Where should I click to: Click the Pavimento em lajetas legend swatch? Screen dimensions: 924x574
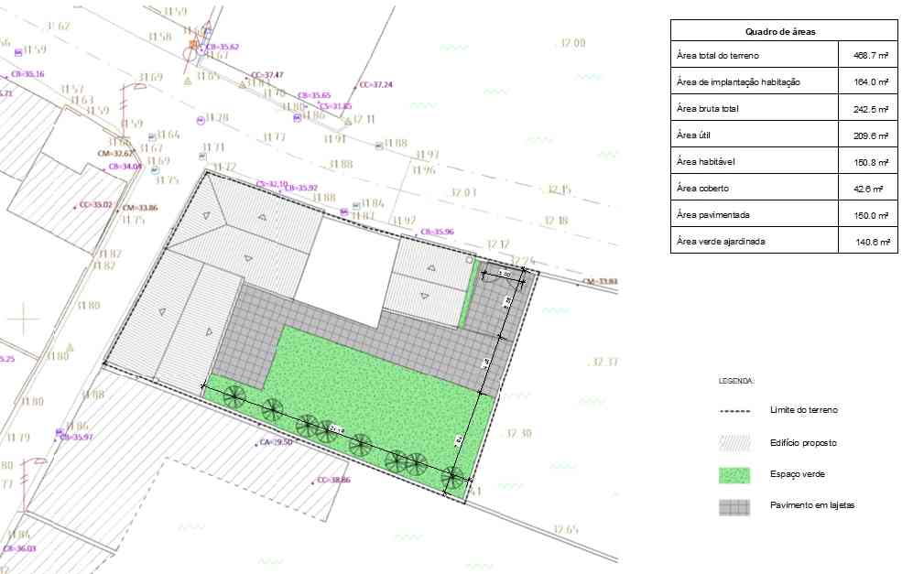pyautogui.click(x=734, y=506)
